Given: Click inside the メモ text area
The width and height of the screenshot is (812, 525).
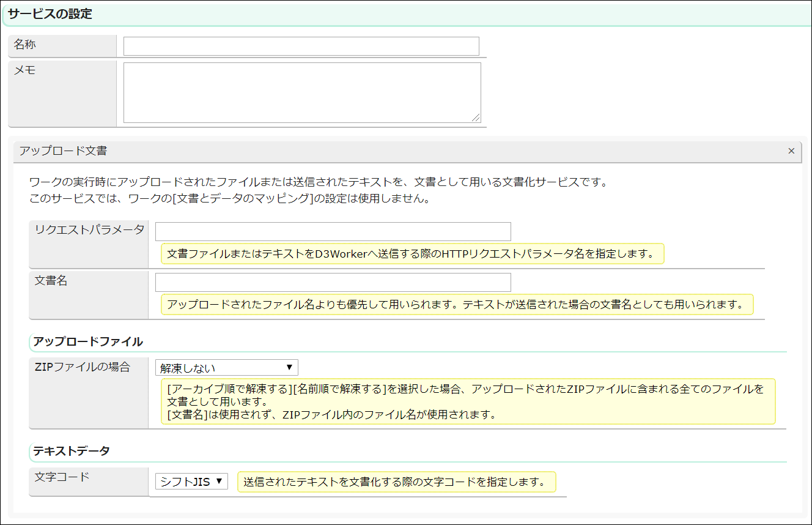Looking at the screenshot, I should point(300,92).
